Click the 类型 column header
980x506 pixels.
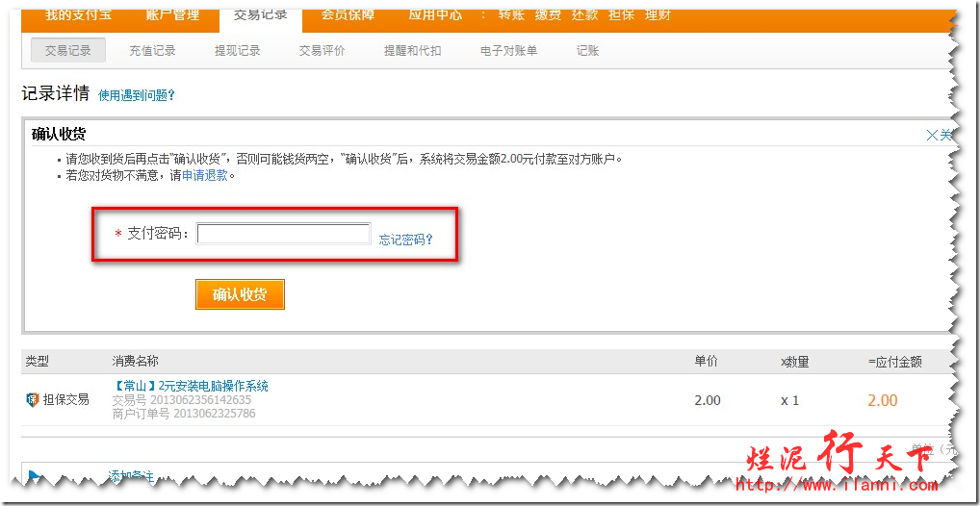(37, 362)
